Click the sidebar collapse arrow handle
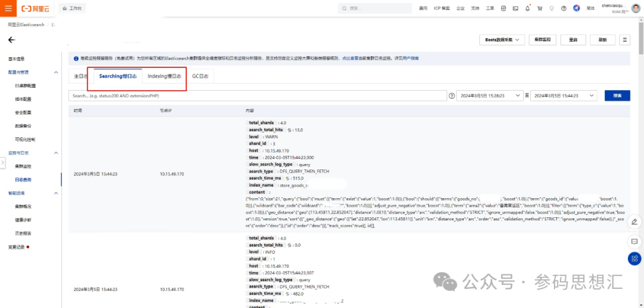The height and width of the screenshot is (308, 644). (x=2, y=163)
